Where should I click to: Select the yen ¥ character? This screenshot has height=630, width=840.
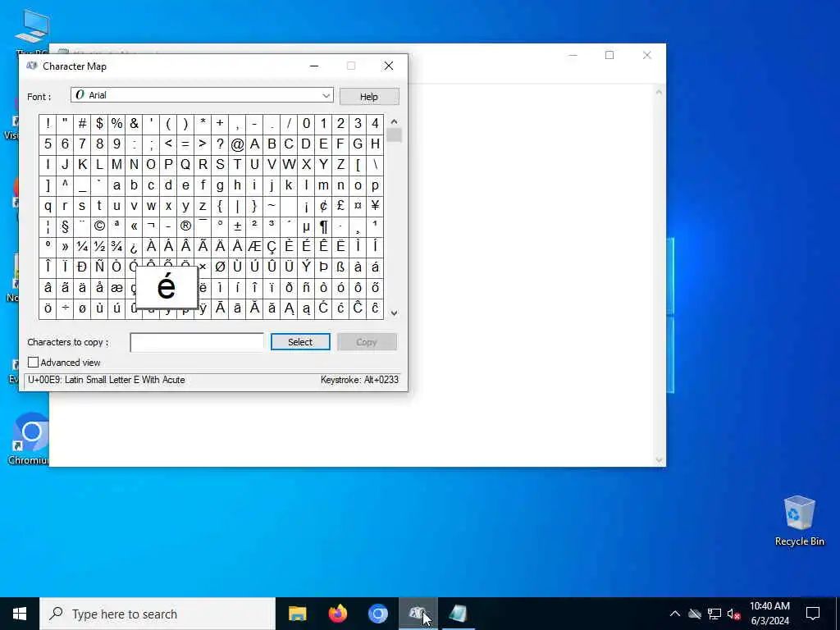coord(375,206)
